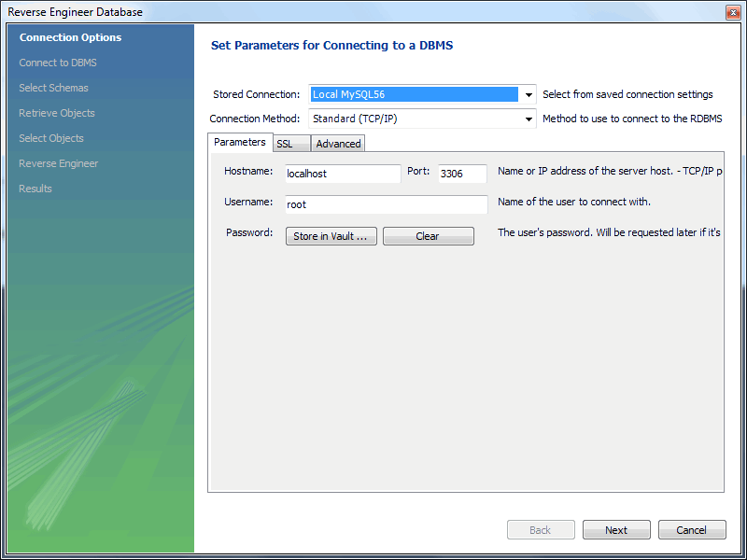The image size is (747, 560).
Task: Open the Reverse Engineer step in sidebar
Action: tap(59, 163)
